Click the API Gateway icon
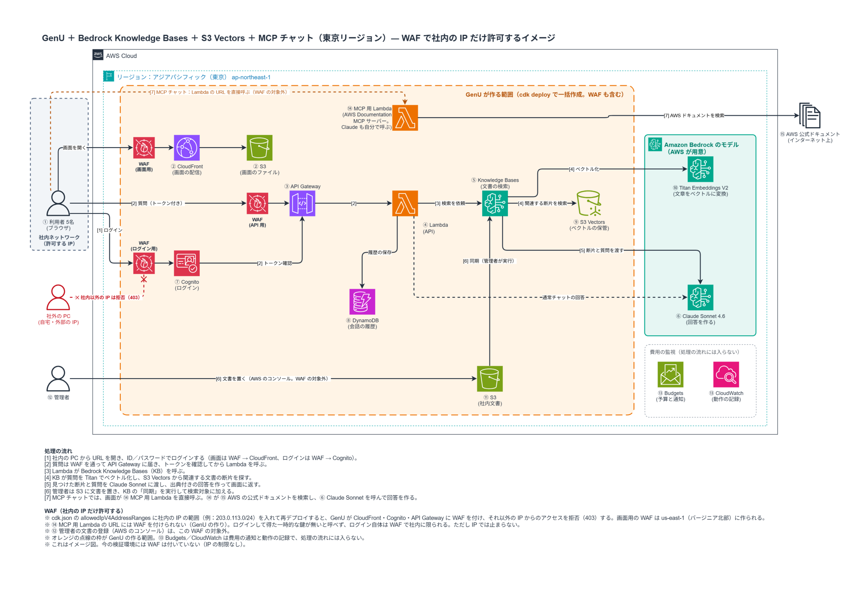This screenshot has width=851, height=616. (303, 203)
